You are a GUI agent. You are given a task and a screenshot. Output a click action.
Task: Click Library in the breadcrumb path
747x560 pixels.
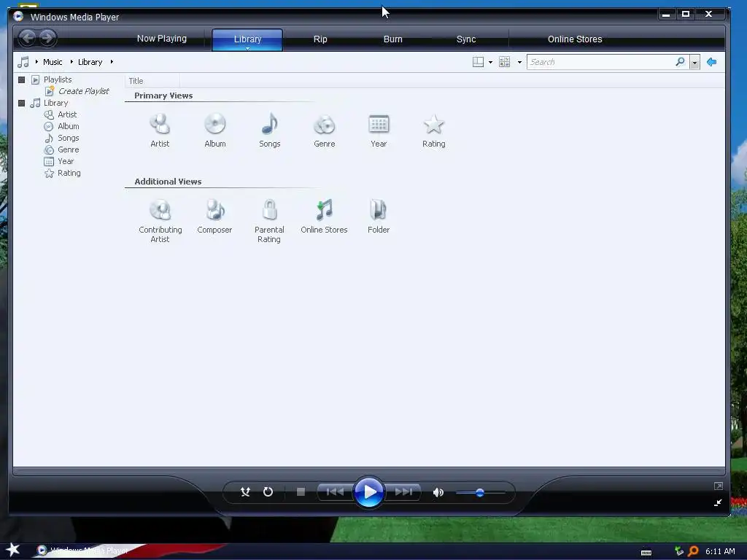(90, 62)
